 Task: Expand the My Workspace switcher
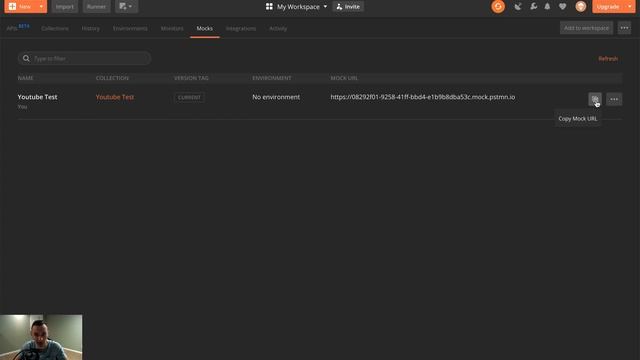296,7
